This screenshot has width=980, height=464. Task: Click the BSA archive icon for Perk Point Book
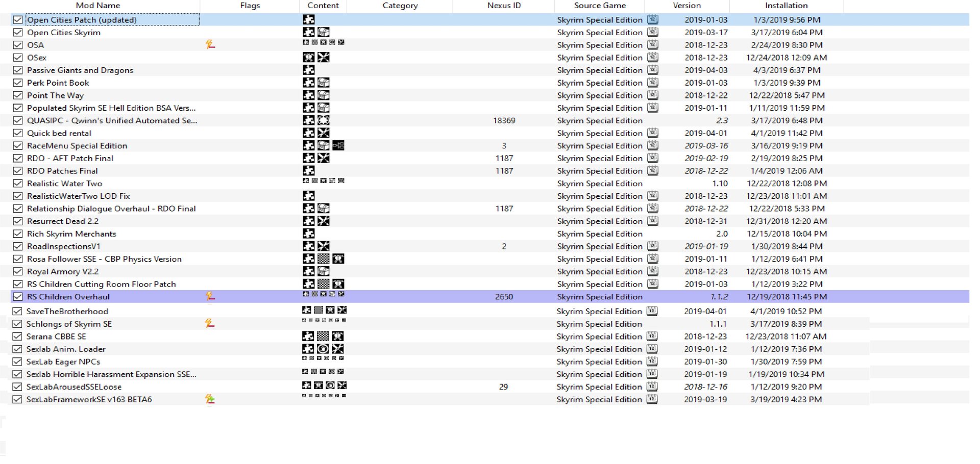pos(323,83)
